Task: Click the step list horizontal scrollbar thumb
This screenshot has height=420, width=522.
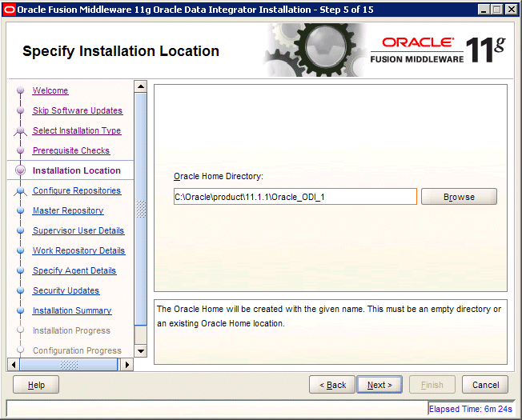Action: click(x=69, y=365)
